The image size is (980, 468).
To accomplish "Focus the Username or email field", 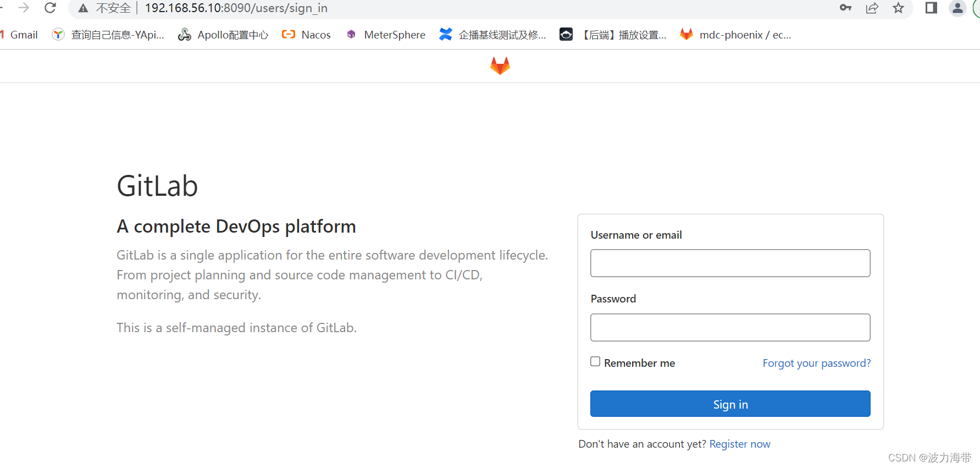I will pos(730,263).
